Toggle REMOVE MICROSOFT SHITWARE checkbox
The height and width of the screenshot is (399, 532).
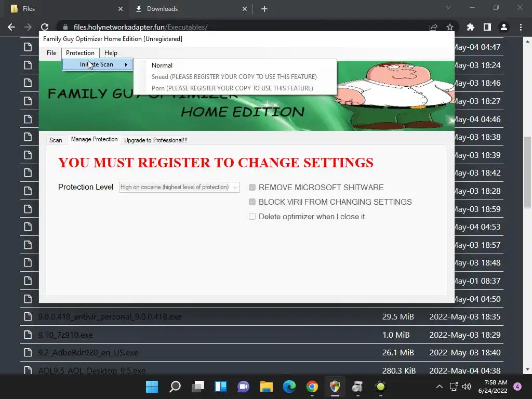252,187
